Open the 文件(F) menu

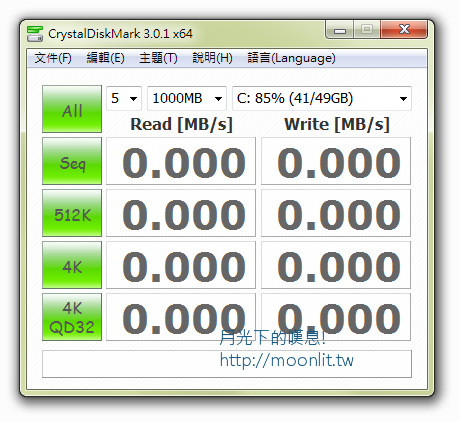point(53,58)
